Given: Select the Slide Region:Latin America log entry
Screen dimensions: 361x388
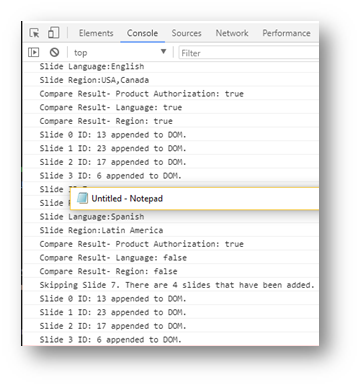Looking at the screenshot, I should point(101,230).
